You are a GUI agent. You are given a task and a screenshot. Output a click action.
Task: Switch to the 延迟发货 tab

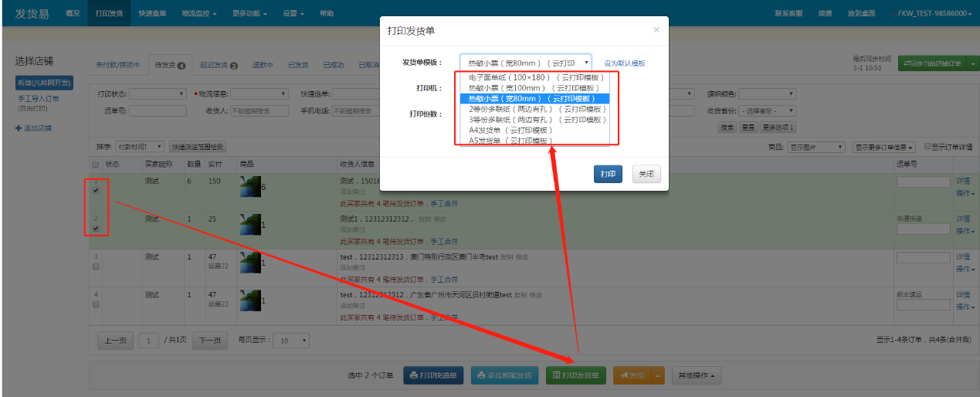218,65
